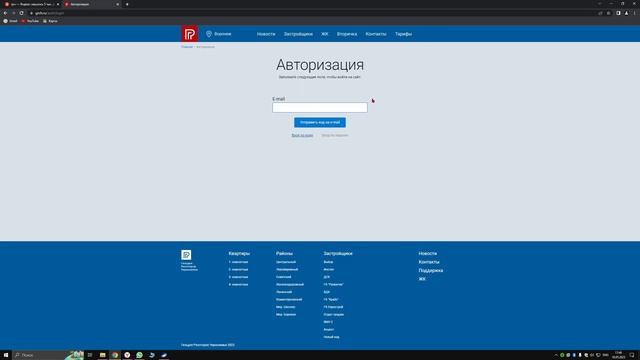Open footer Новости link
The image size is (640, 360).
pos(428,253)
